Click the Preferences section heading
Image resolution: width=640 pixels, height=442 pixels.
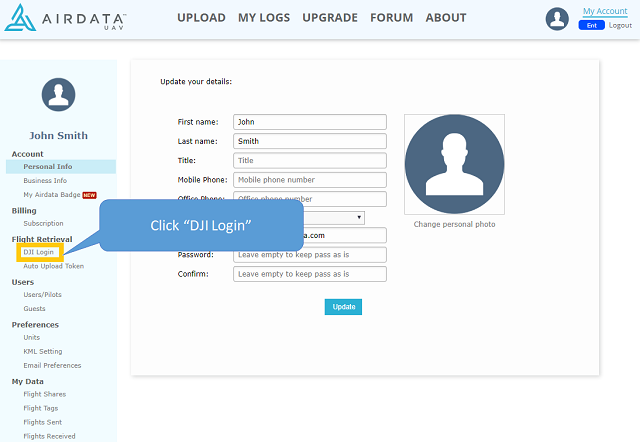click(x=35, y=325)
